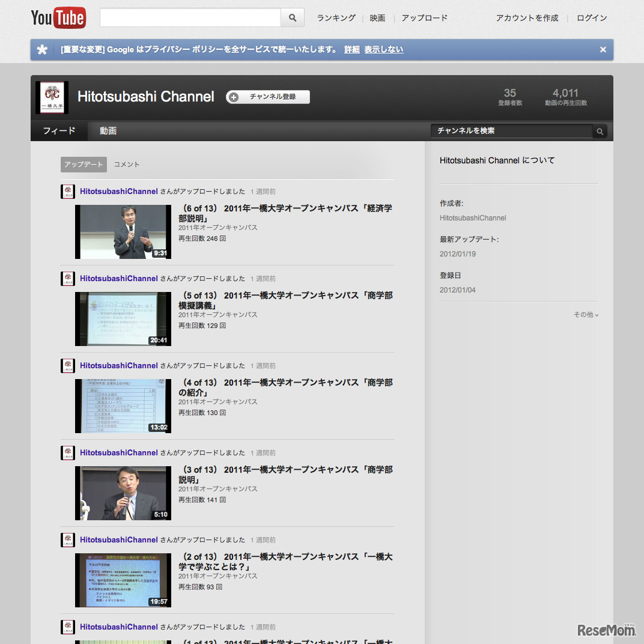Click the search magnifier button at the top
Screen dimensions: 644x644
(x=293, y=17)
